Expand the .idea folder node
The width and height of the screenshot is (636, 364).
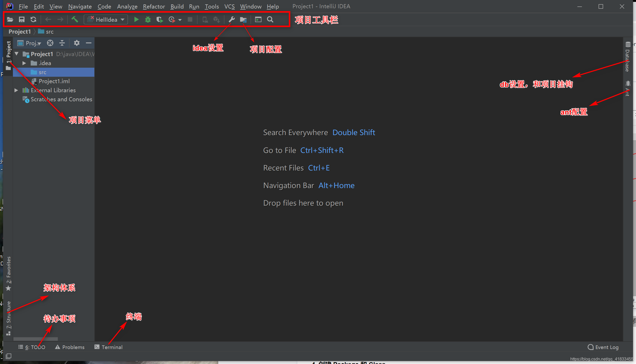pyautogui.click(x=24, y=63)
